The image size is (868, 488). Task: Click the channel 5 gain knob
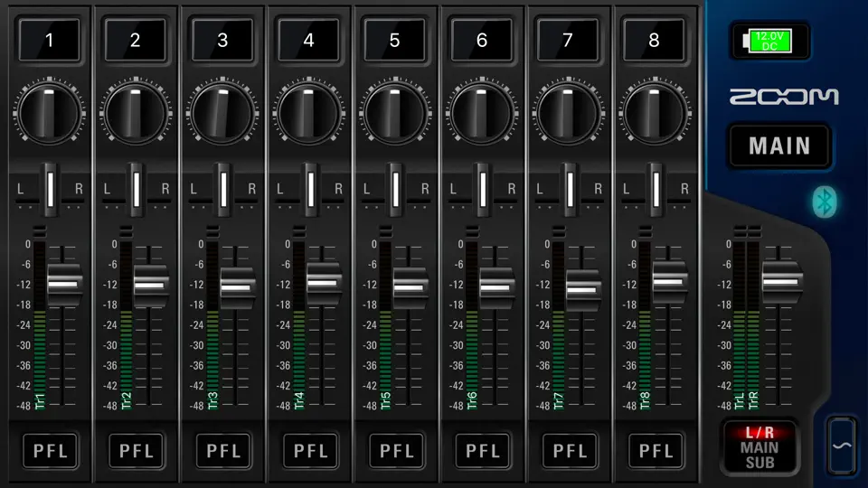tap(395, 114)
